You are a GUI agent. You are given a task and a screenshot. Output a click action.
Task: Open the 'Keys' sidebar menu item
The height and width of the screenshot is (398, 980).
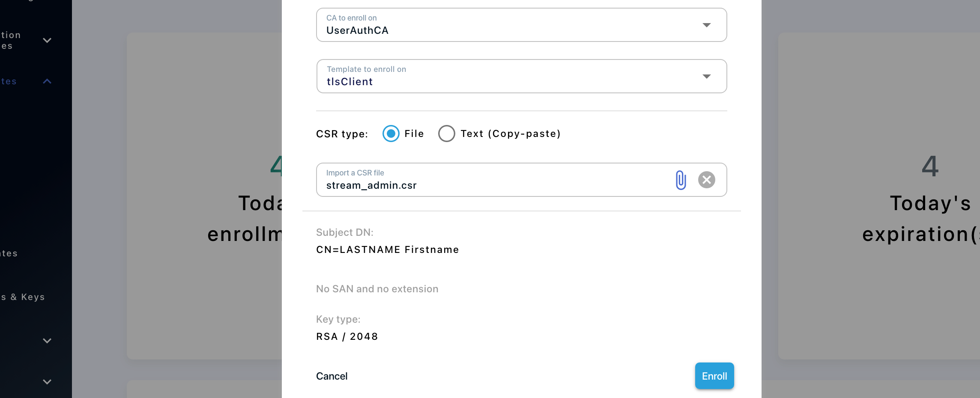click(22, 297)
